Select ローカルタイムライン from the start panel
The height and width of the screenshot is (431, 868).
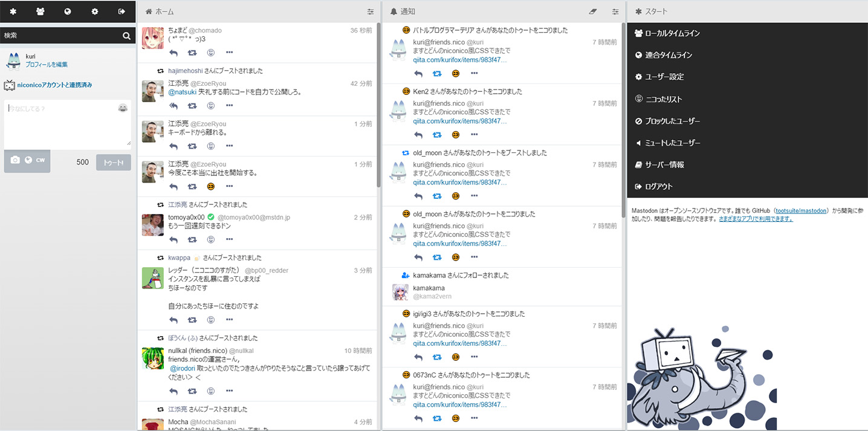point(668,33)
